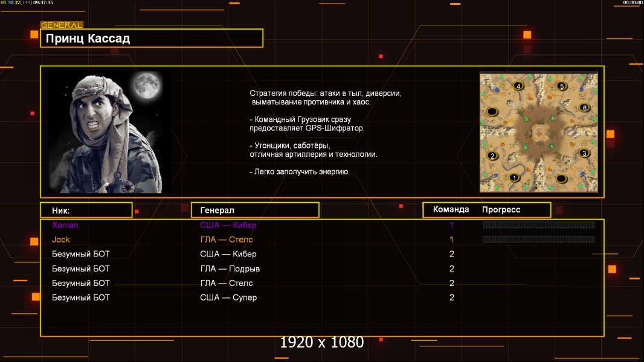This screenshot has height=362, width=644.
Task: Click the "Легко заполучить энергию" line
Action: pyautogui.click(x=300, y=172)
